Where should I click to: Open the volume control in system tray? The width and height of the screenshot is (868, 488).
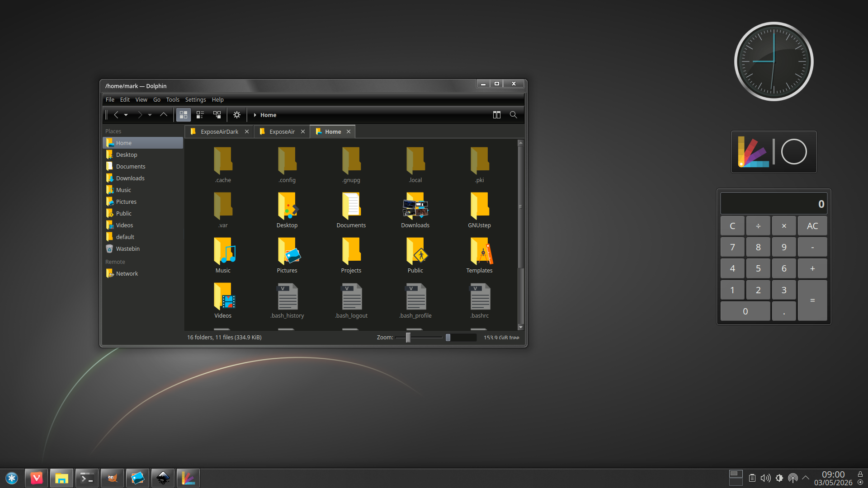click(x=765, y=478)
